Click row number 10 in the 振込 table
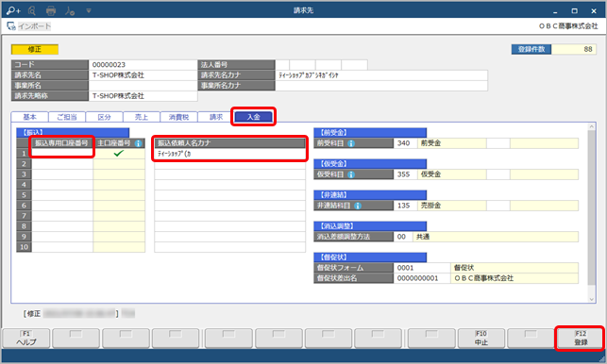Image resolution: width=607 pixels, height=364 pixels. pyautogui.click(x=24, y=247)
